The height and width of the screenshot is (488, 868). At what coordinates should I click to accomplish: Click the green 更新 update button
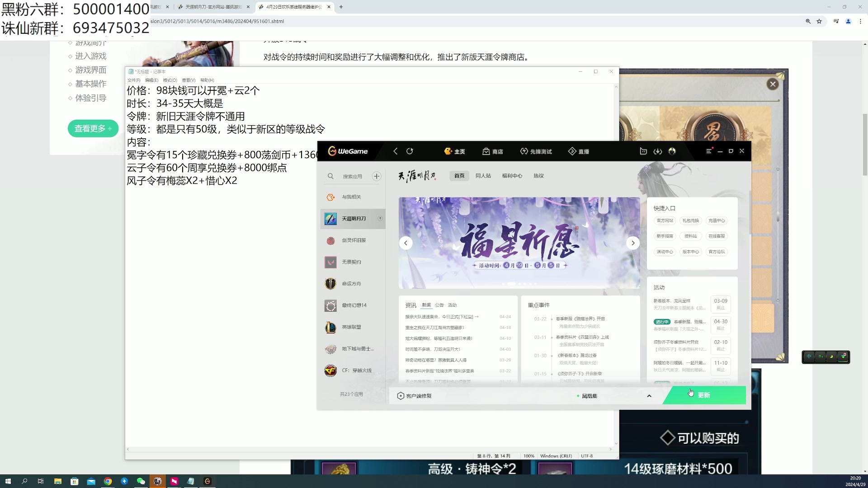click(x=703, y=395)
